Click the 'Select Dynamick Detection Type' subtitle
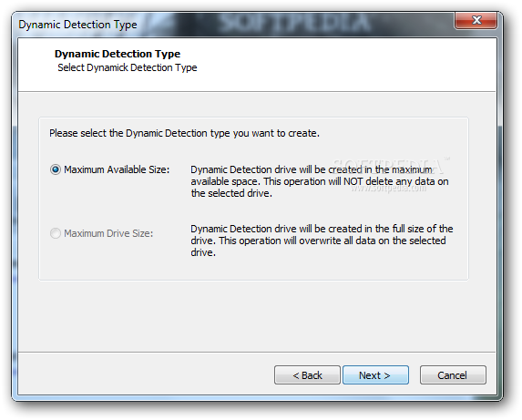Screen dimensions: 522x420 128,67
